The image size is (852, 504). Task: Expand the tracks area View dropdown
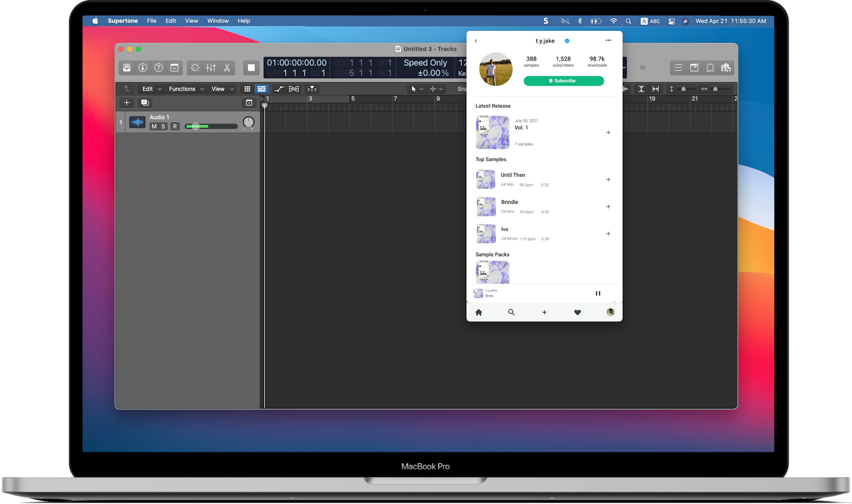point(222,89)
